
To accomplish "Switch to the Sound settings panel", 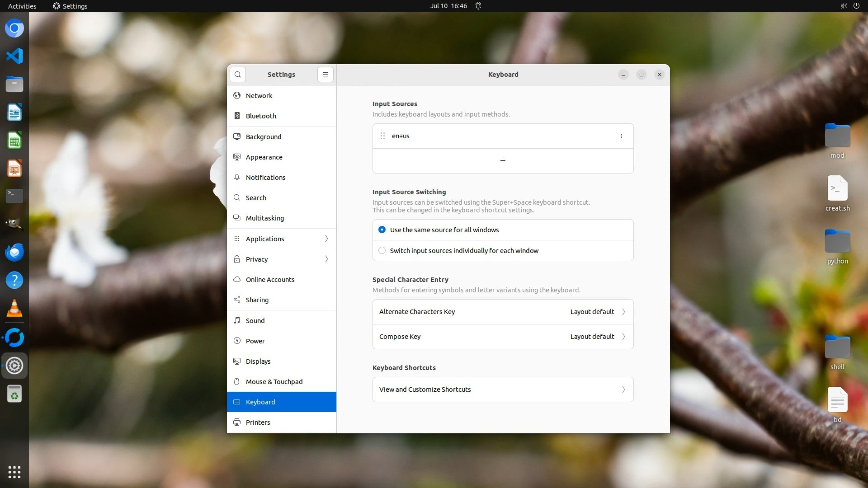I will (255, 321).
